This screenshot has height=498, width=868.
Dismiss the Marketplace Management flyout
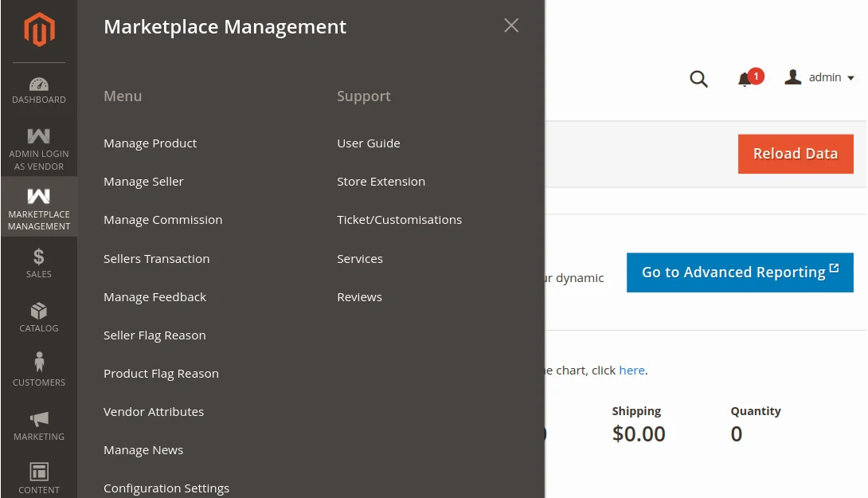pyautogui.click(x=510, y=25)
